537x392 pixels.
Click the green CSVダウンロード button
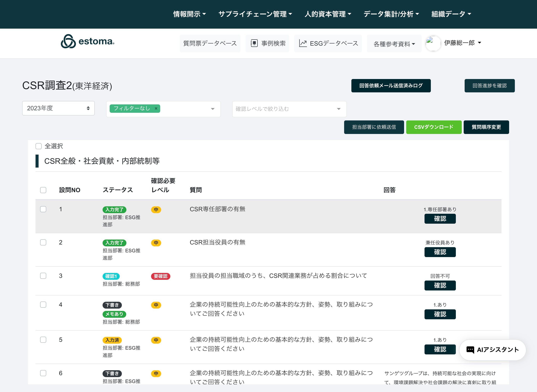point(433,127)
